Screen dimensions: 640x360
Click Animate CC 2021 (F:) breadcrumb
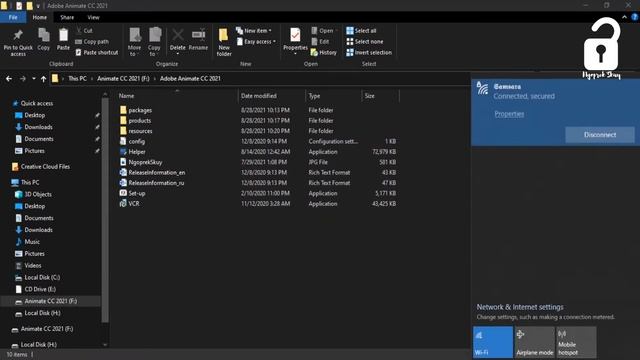click(123, 78)
